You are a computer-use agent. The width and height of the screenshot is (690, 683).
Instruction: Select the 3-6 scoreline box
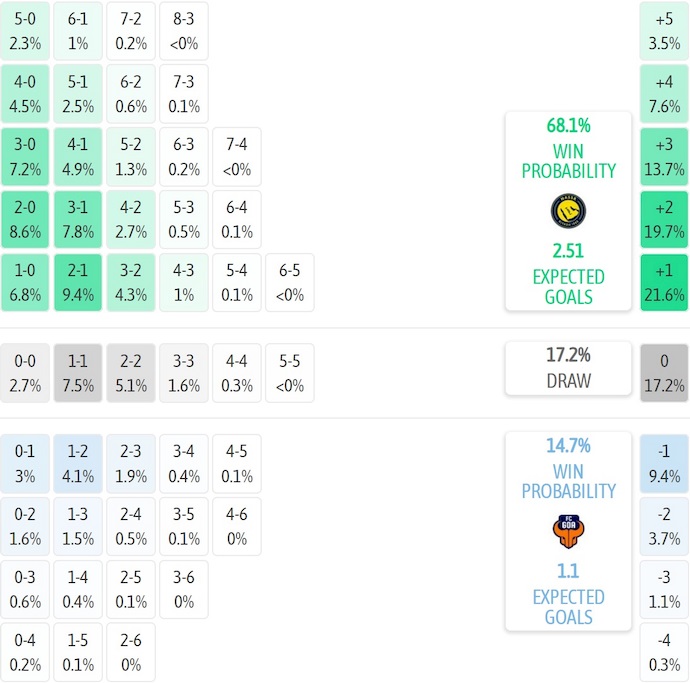(184, 589)
